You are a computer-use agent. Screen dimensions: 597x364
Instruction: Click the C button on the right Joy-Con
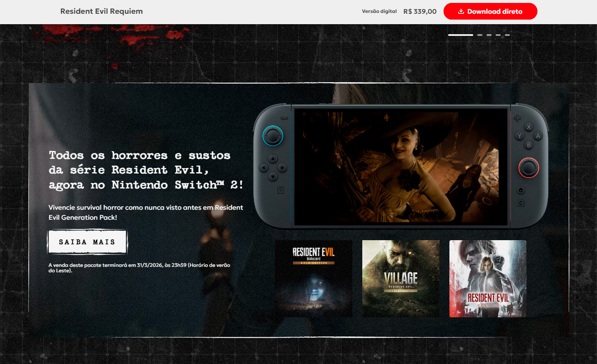point(521,203)
